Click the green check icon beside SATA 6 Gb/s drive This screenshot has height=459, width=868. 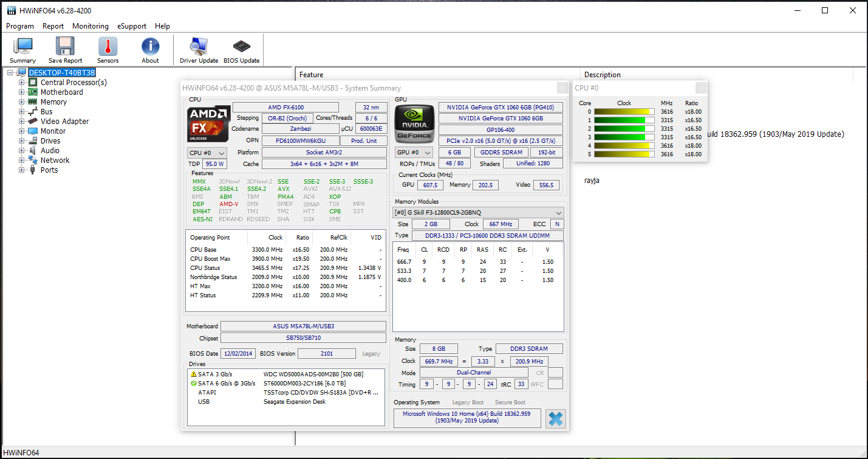point(194,384)
